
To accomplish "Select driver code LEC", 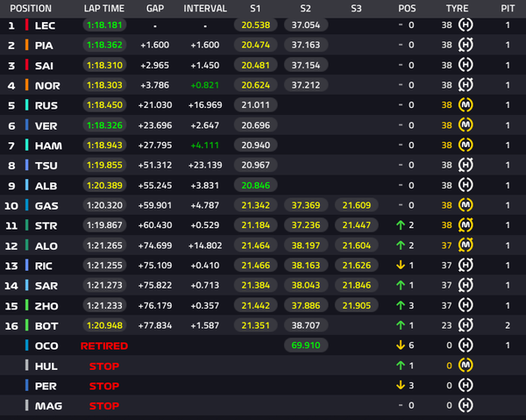I will coord(45,25).
